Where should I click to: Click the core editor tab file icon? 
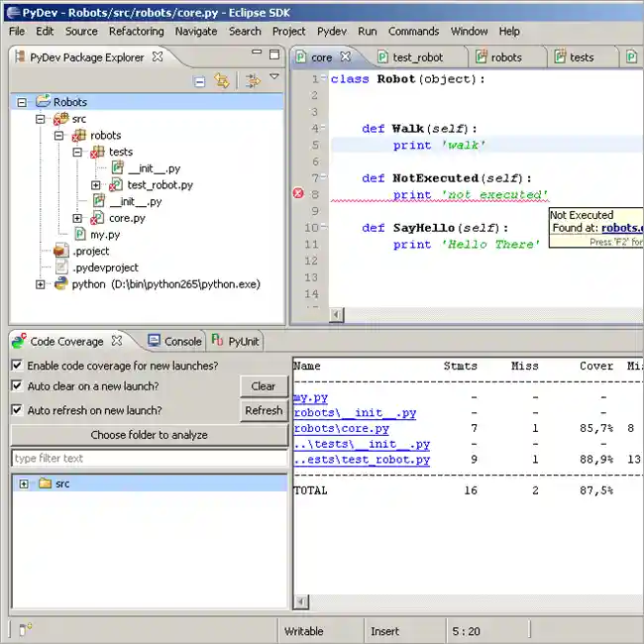(301, 56)
